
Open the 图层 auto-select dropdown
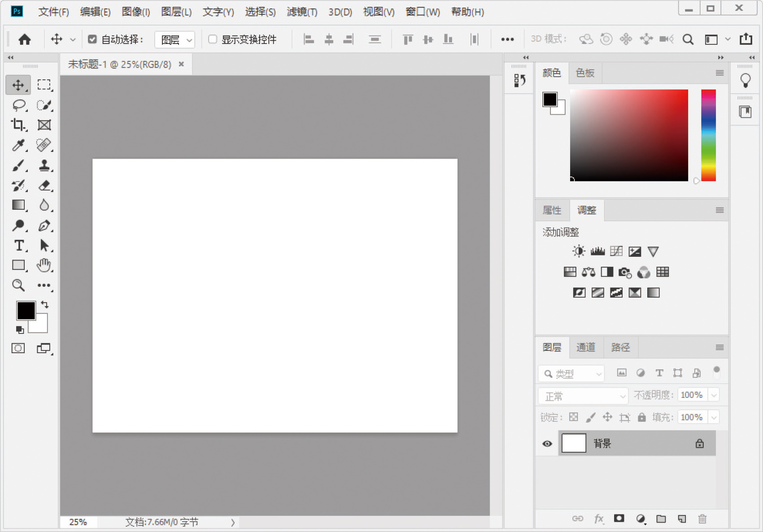click(175, 39)
